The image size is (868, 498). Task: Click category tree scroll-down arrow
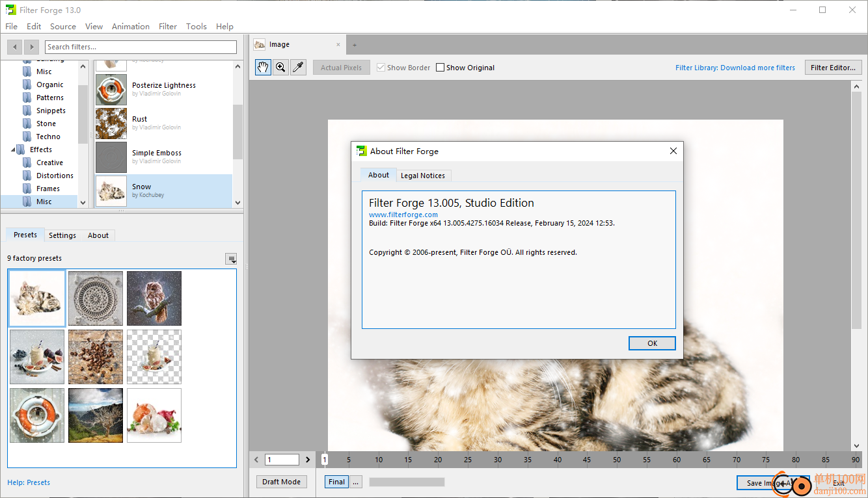pos(83,202)
